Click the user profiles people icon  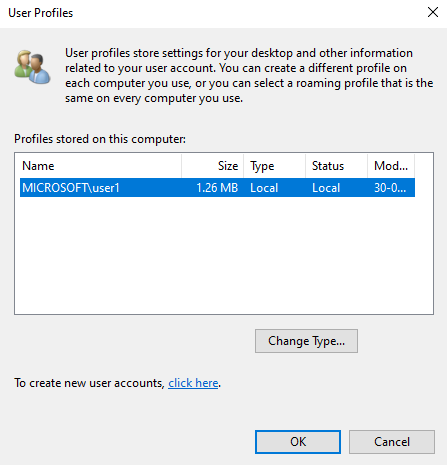pyautogui.click(x=32, y=67)
